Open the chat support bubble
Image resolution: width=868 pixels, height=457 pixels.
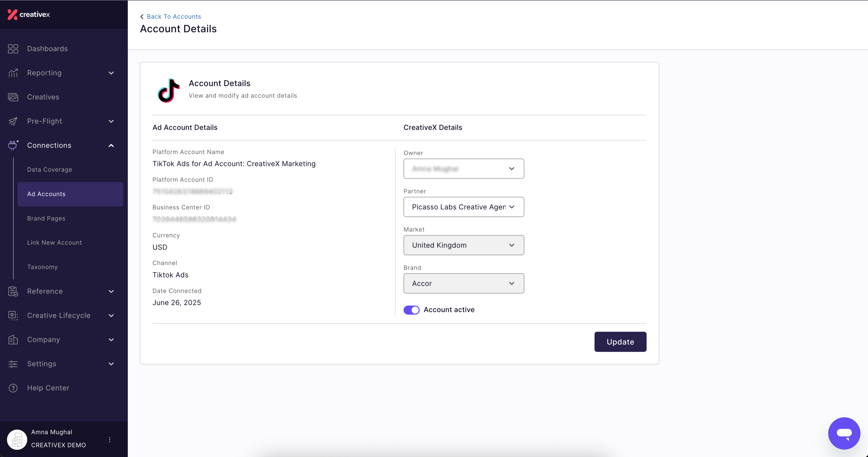pyautogui.click(x=844, y=433)
